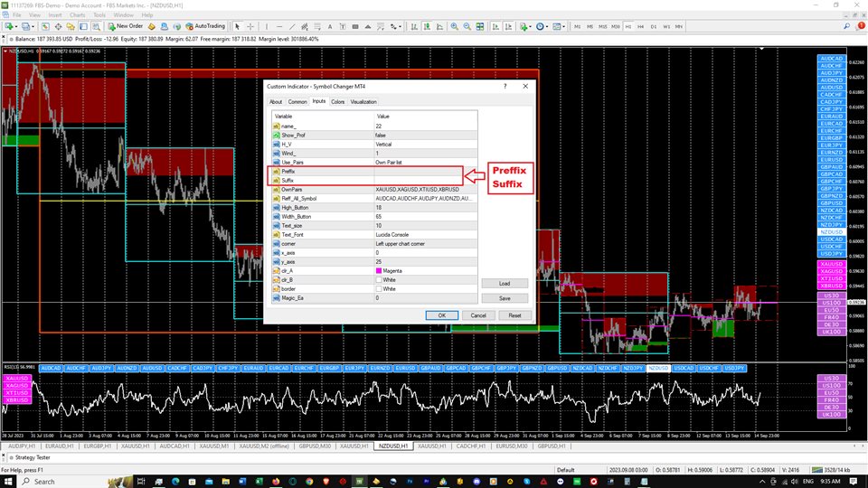Screen dimensions: 868x488
Task: Click the Cancel button in the dialog
Action: coord(478,315)
